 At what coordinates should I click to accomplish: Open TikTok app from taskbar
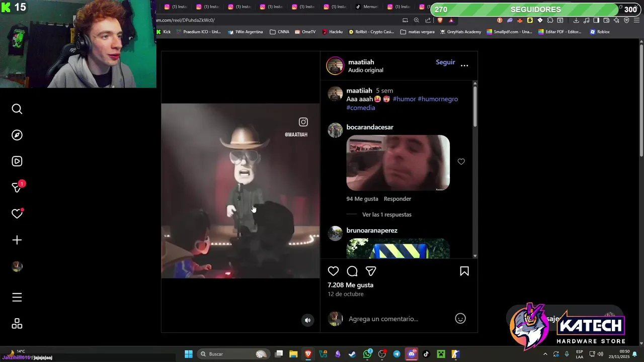pyautogui.click(x=426, y=354)
